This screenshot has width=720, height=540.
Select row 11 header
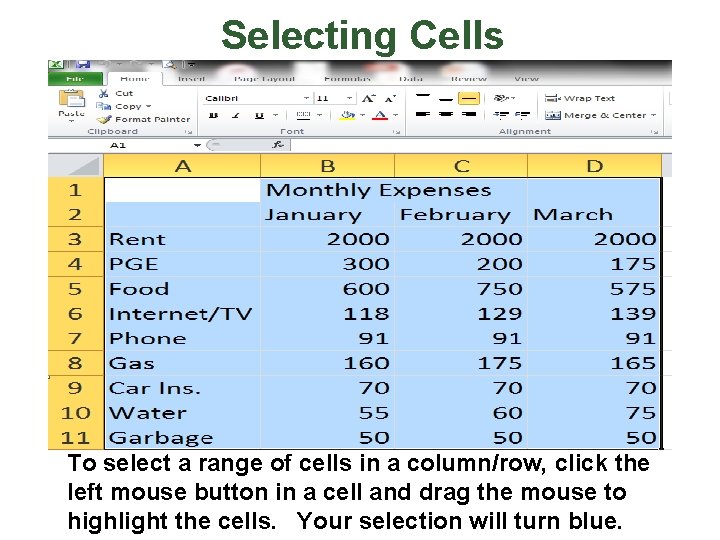pyautogui.click(x=75, y=438)
